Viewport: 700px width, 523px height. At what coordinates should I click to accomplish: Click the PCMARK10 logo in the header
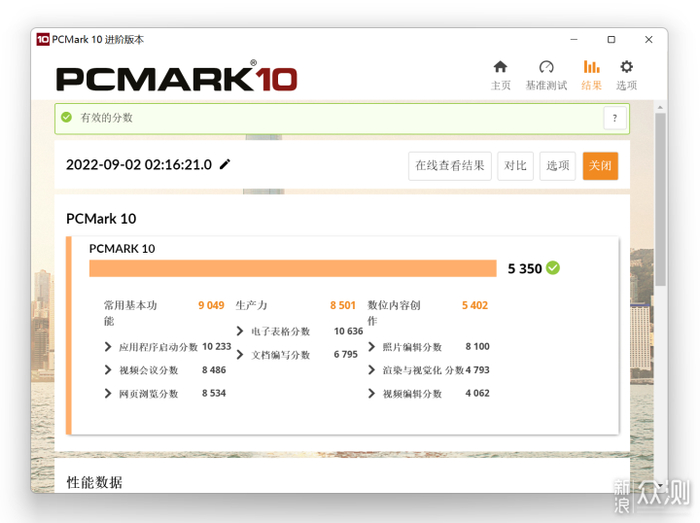click(x=177, y=77)
